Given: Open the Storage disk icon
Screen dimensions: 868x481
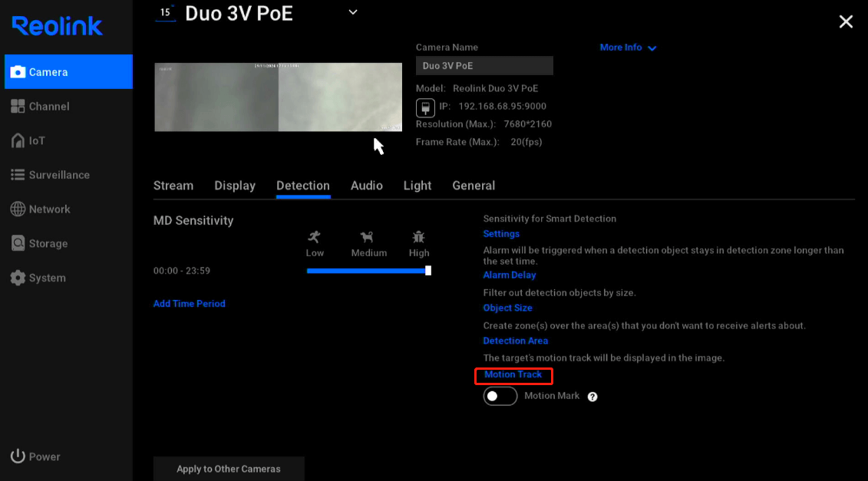Looking at the screenshot, I should 18,243.
